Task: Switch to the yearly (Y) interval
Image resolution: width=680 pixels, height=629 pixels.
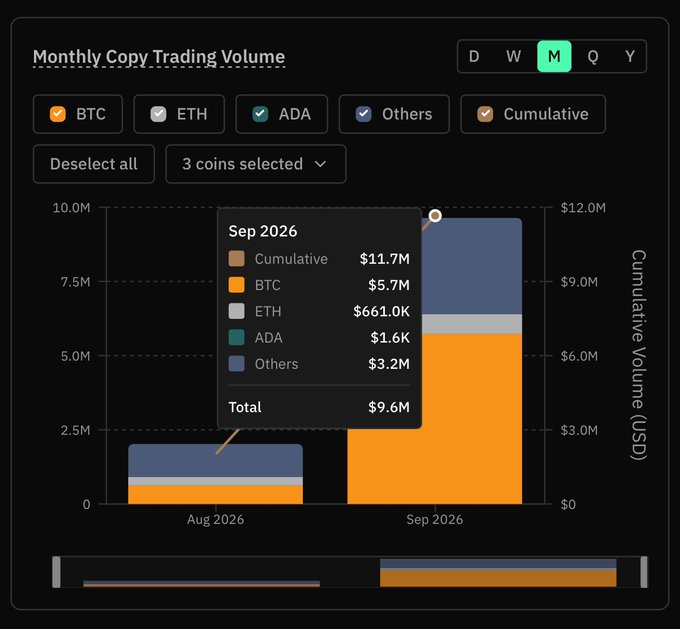Action: coord(630,56)
